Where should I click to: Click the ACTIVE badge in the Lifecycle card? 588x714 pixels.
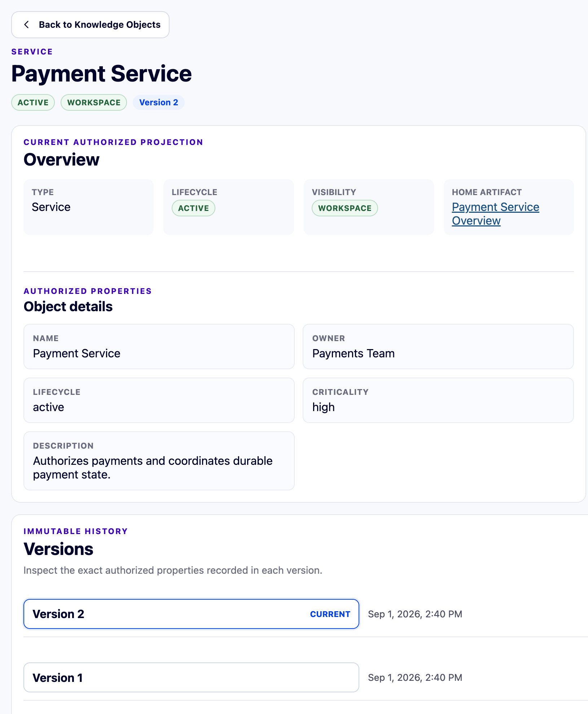[193, 208]
